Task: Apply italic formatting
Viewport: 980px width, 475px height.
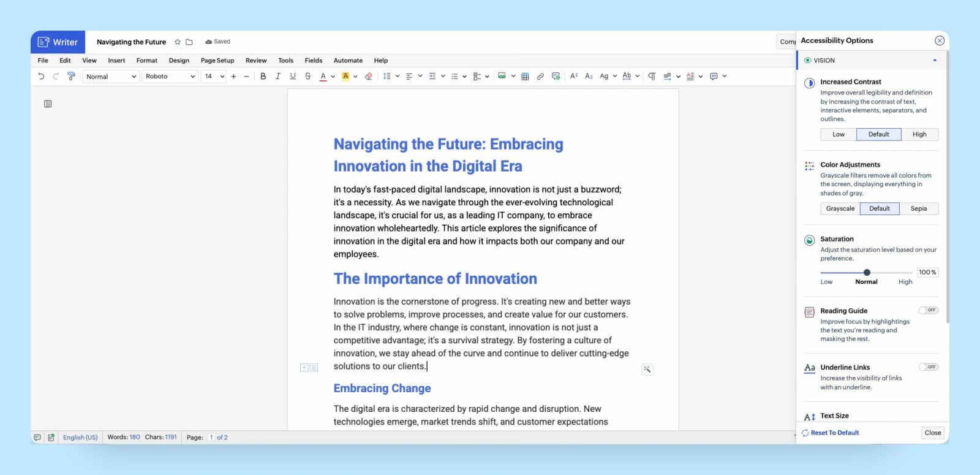Action: coord(277,76)
